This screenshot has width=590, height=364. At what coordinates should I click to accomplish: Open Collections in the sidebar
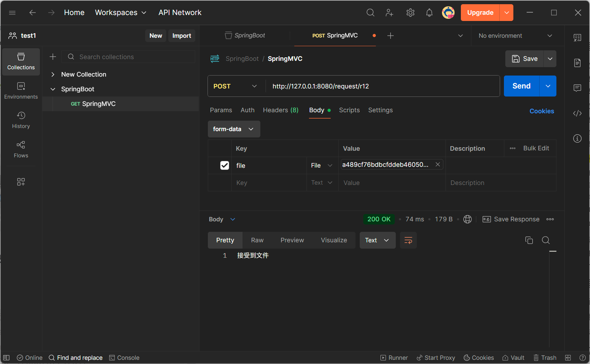tap(21, 62)
